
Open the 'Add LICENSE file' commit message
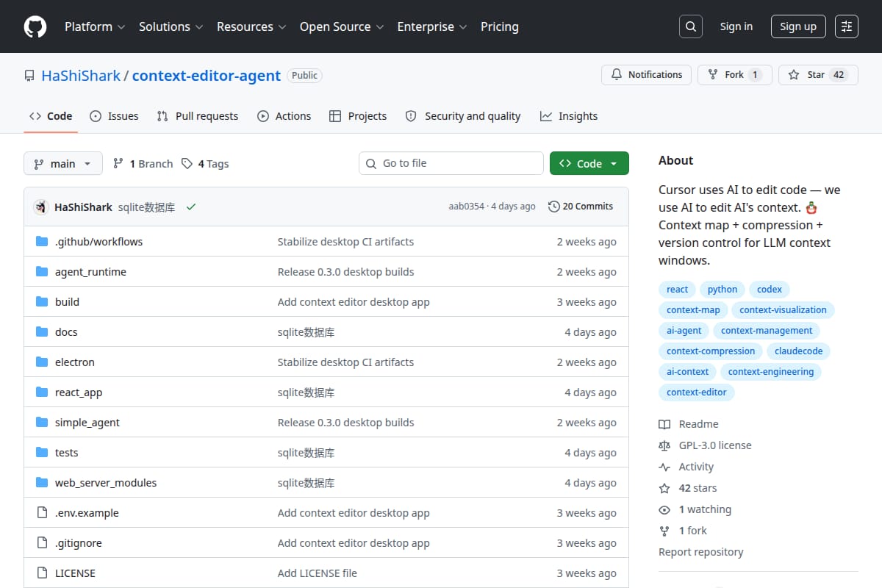click(x=318, y=573)
